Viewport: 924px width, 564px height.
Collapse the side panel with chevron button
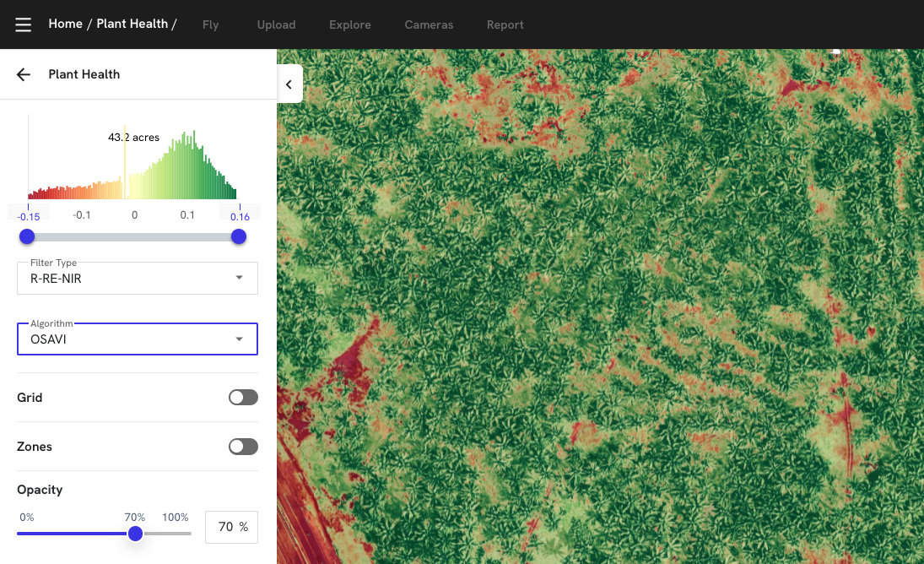[289, 84]
